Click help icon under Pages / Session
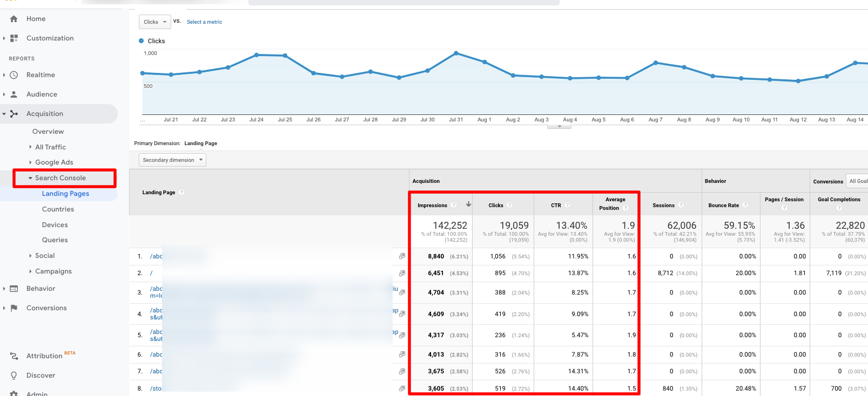The image size is (868, 396). (784, 208)
